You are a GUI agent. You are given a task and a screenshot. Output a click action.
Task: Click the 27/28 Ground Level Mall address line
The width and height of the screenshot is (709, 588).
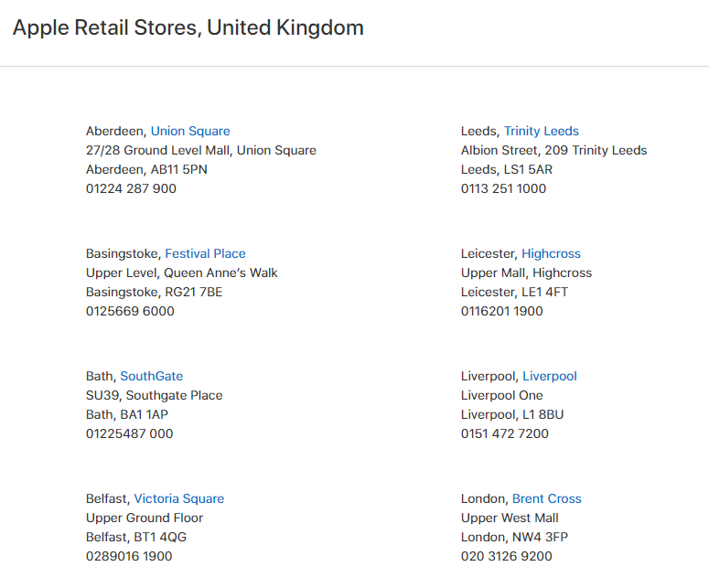(x=201, y=150)
